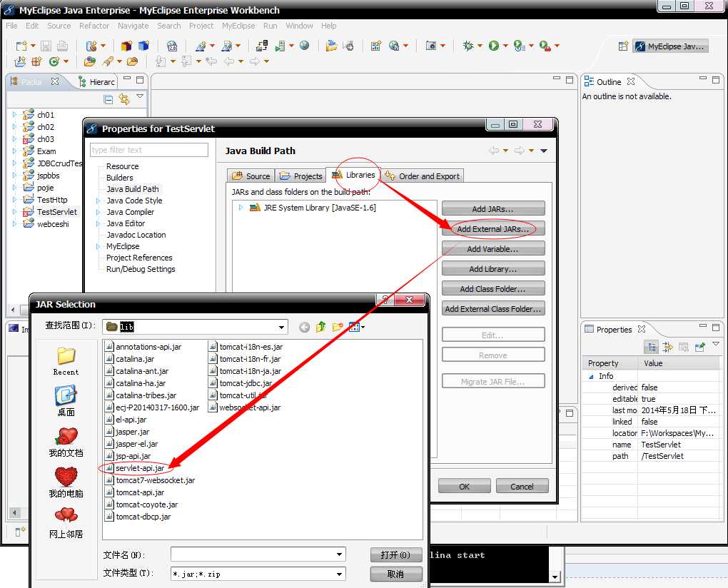Click help question mark in JAR Selection

point(385,300)
